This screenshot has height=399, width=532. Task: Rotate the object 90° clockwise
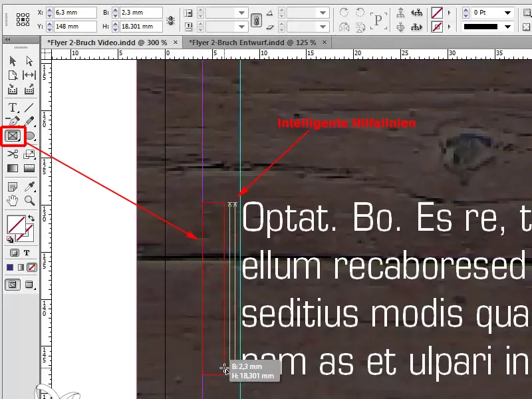click(x=344, y=13)
